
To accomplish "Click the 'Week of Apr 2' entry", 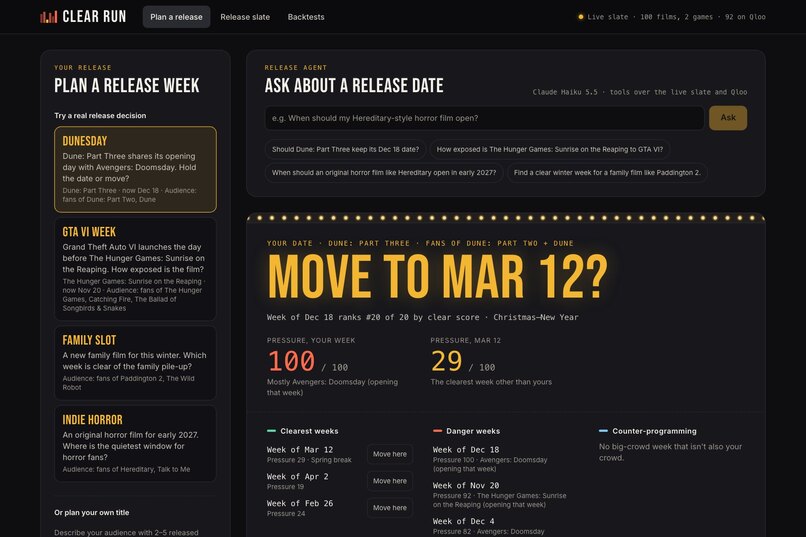I will [297, 476].
